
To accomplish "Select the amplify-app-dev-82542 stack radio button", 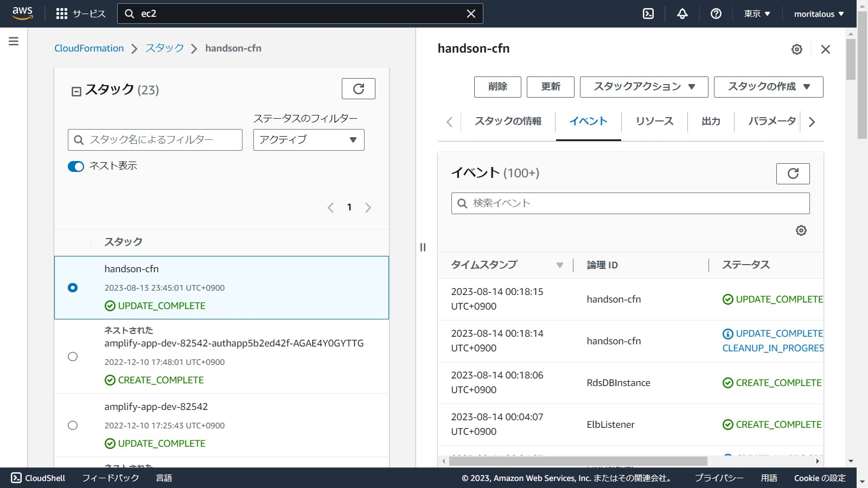I will coord(73,425).
